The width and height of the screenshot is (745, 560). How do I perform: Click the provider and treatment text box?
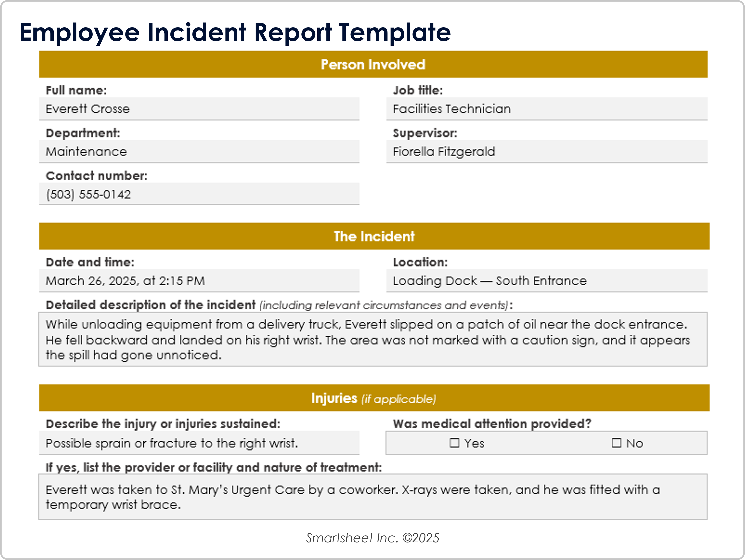coord(372,497)
